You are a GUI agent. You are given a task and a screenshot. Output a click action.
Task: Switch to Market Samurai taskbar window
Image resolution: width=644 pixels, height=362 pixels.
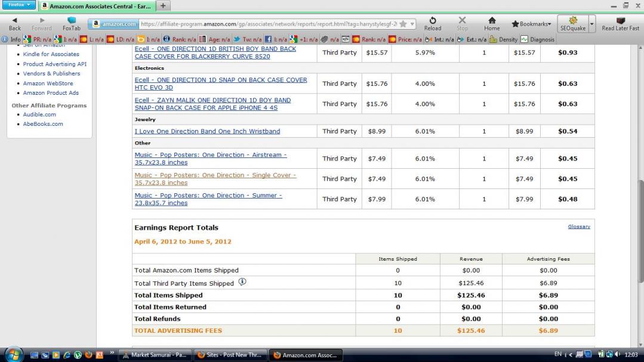[155, 355]
